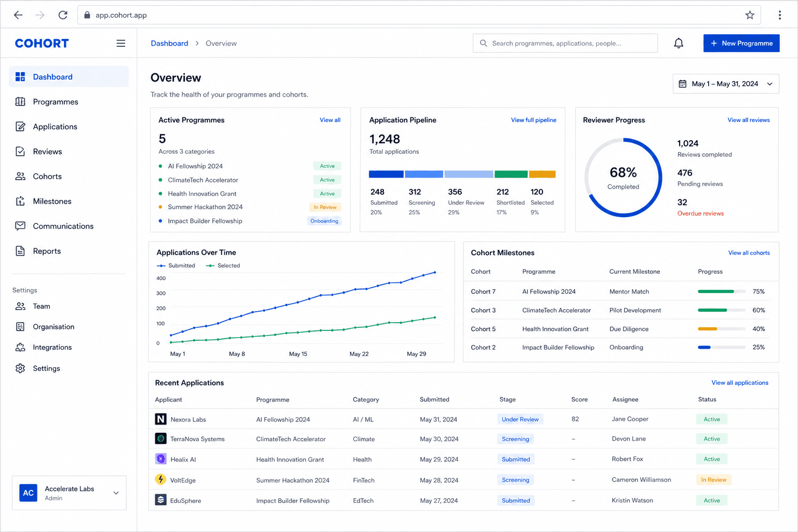
Task: Click the 68% Completed progress ring
Action: pos(623,178)
